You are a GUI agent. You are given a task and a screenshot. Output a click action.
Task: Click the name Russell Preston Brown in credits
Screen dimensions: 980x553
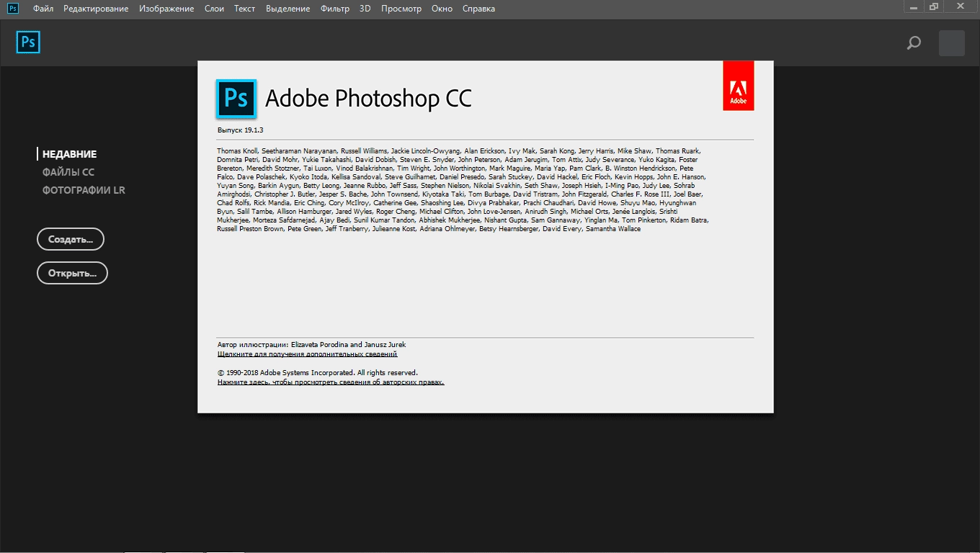click(x=250, y=229)
